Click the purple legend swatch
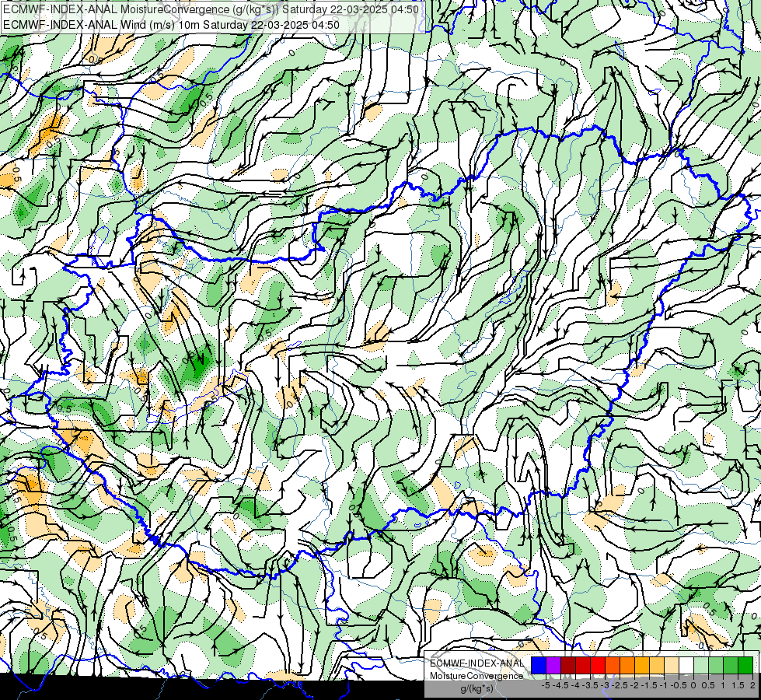The image size is (761, 700). 553,665
